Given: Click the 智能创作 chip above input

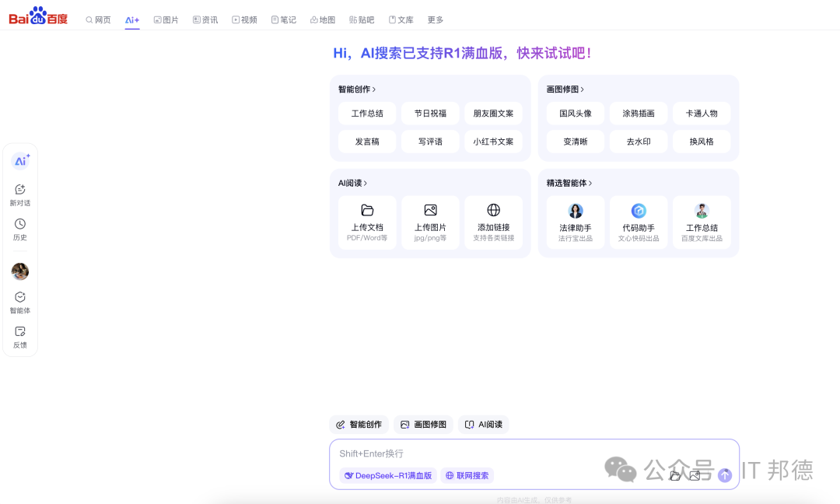Looking at the screenshot, I should 359,425.
